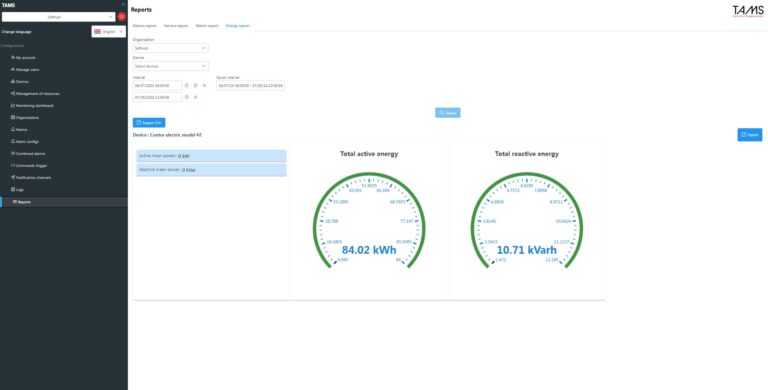Click the 84.02 kWh reading
The image size is (768, 390).
point(369,250)
